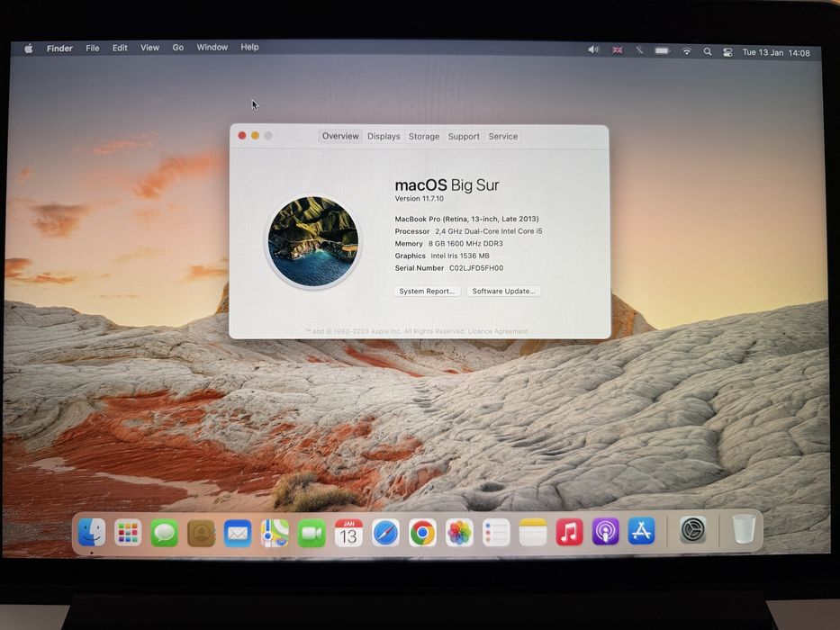Open FaceTime in the Dock

click(x=312, y=533)
